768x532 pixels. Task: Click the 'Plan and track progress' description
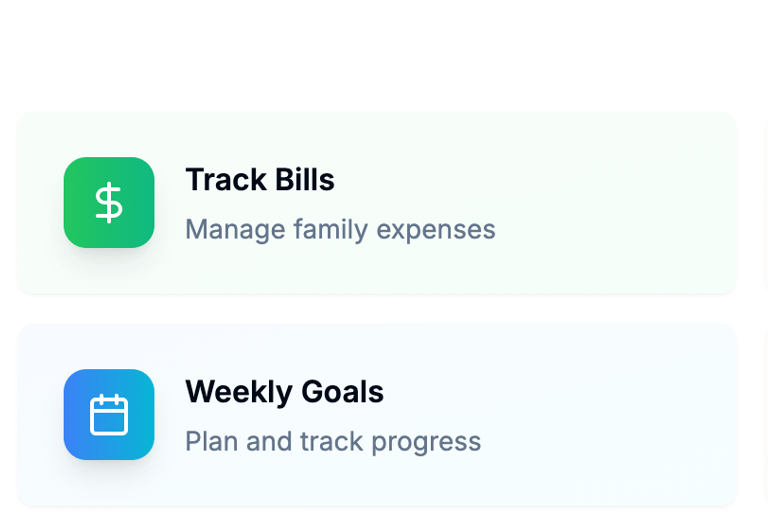coord(333,441)
